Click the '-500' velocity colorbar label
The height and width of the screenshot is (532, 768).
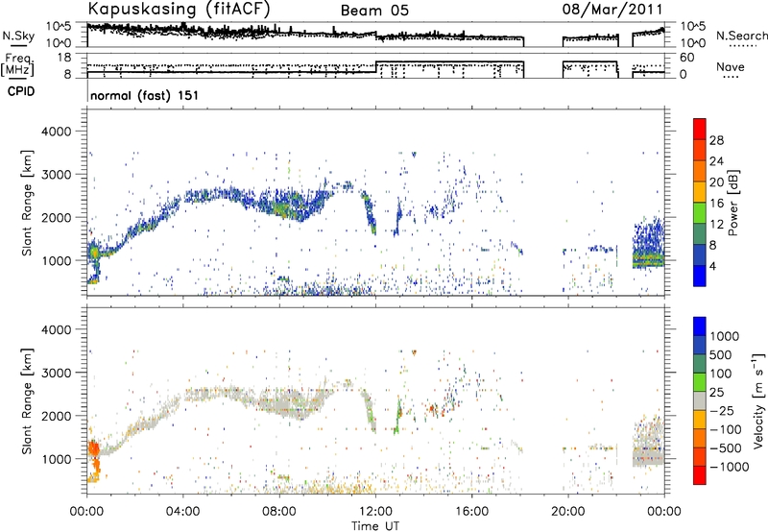click(x=726, y=447)
